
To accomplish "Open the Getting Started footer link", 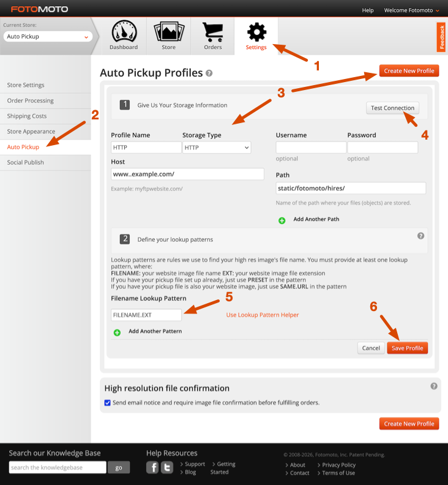I will pos(223,468).
